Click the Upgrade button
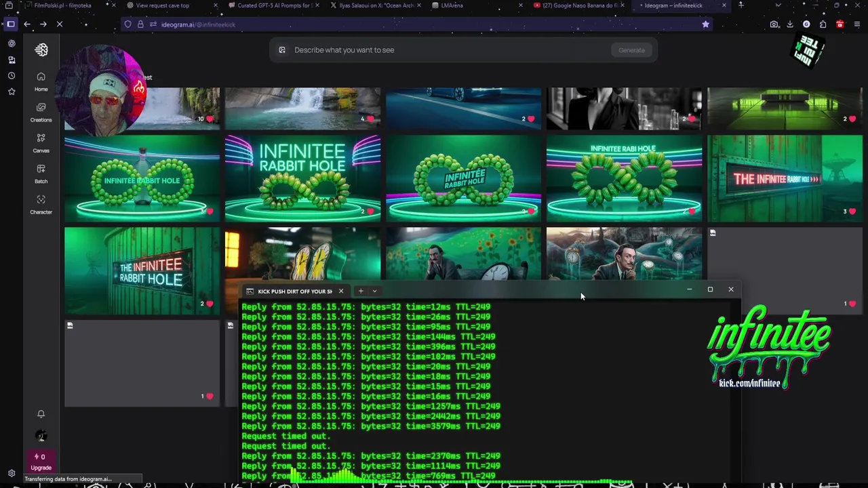 click(x=41, y=462)
